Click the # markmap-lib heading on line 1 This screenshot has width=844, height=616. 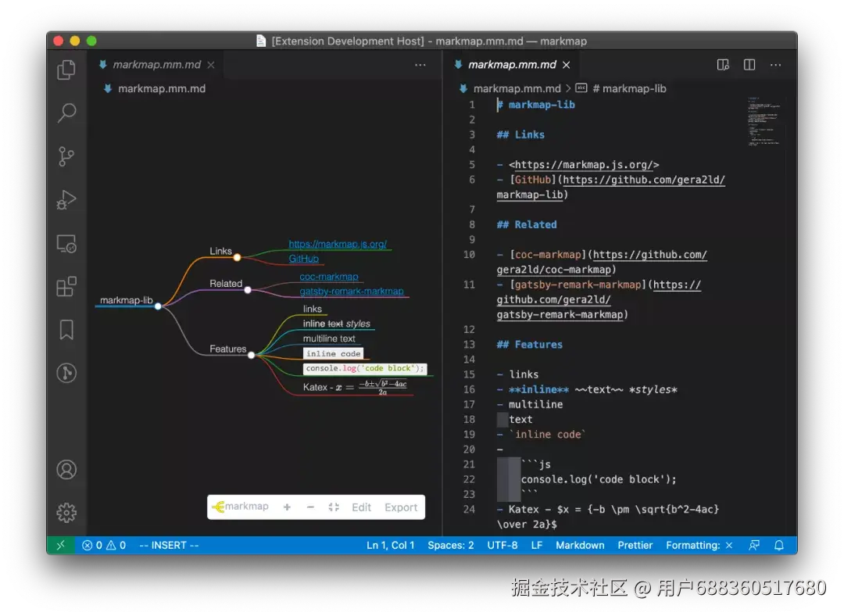pyautogui.click(x=535, y=105)
